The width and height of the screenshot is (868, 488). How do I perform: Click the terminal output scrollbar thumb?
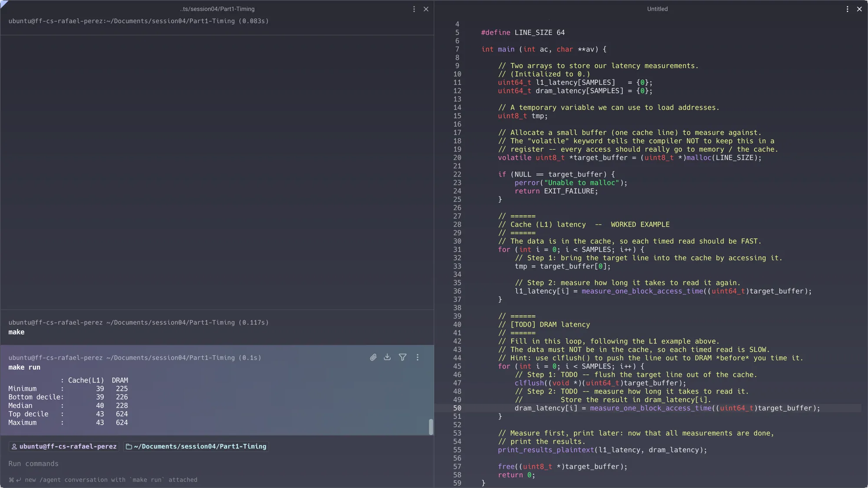431,427
